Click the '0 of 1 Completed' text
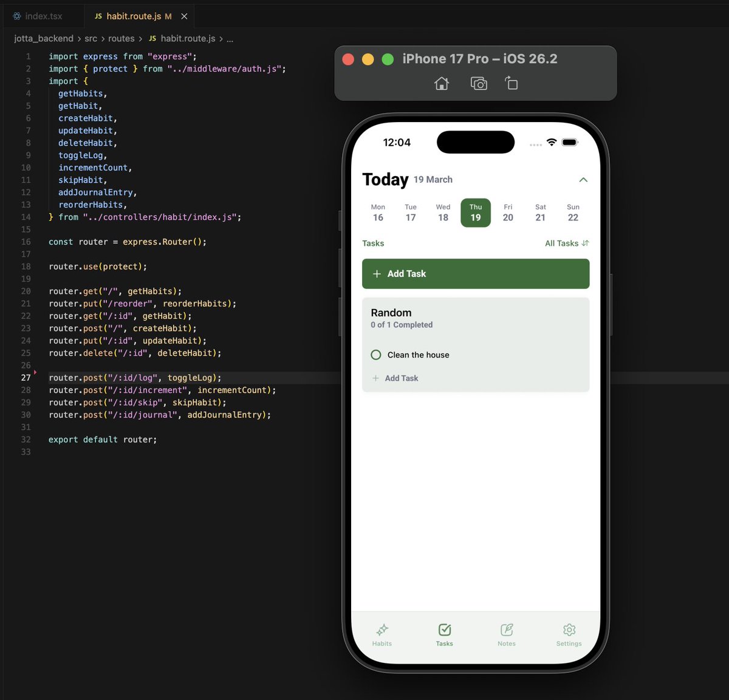 pyautogui.click(x=402, y=325)
